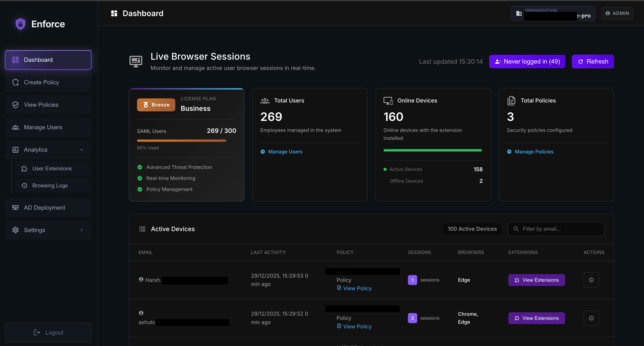Click View Extensions for Harsh row
Screen dimensions: 644x346
[x=536, y=280]
